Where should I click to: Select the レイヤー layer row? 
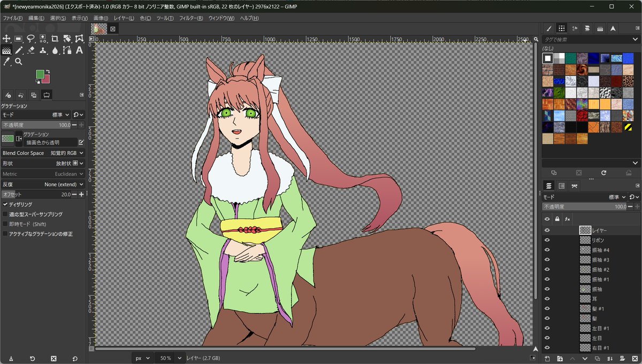click(x=591, y=230)
